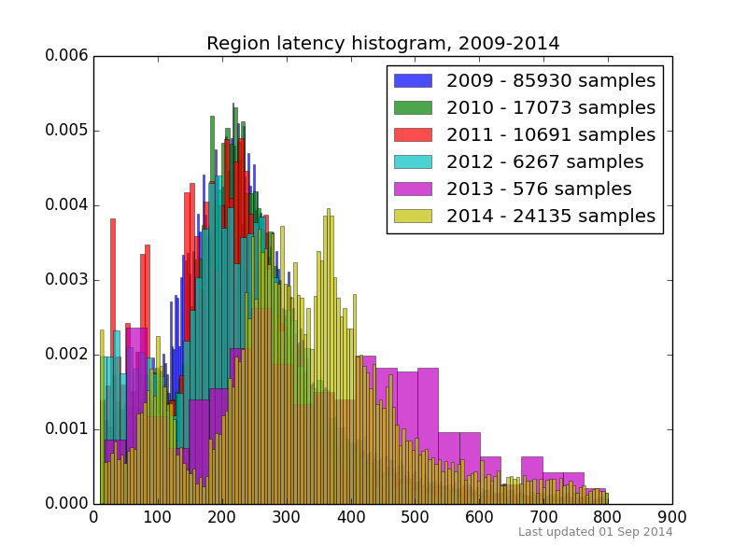This screenshot has width=747, height=560.
Task: Click the blue 2009 legend swatch
Action: 413,80
